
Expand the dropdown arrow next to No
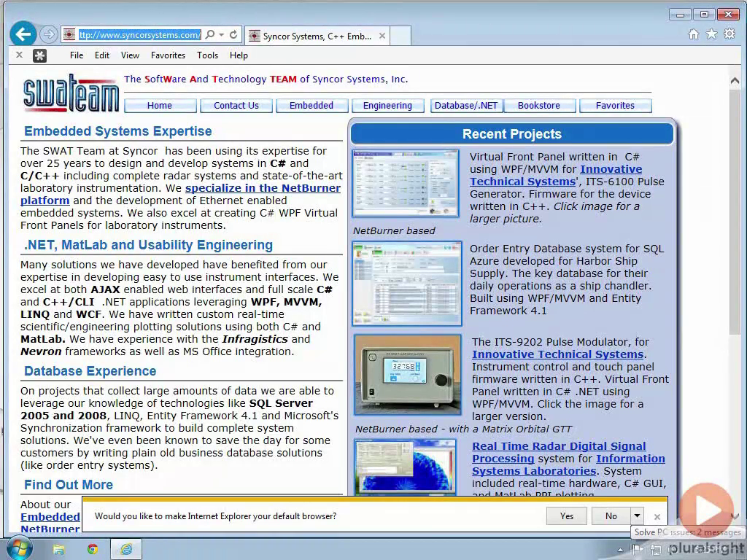point(637,516)
